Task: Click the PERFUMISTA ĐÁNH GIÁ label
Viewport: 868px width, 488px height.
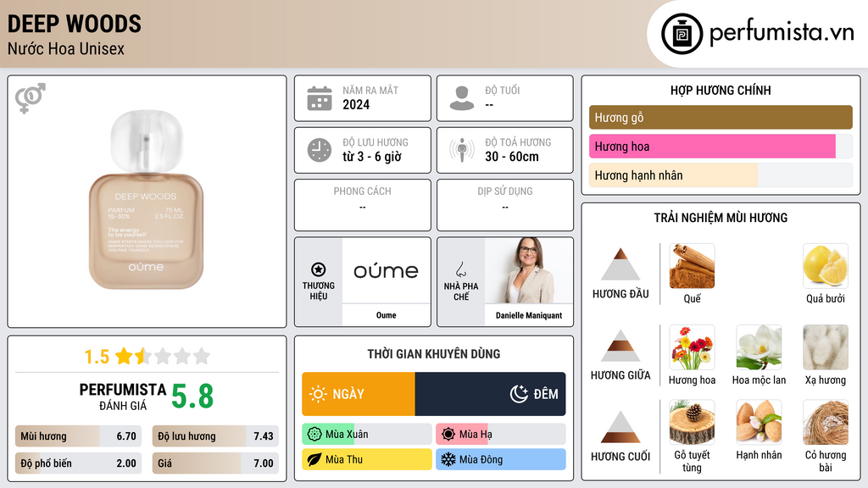Action: pos(123,396)
